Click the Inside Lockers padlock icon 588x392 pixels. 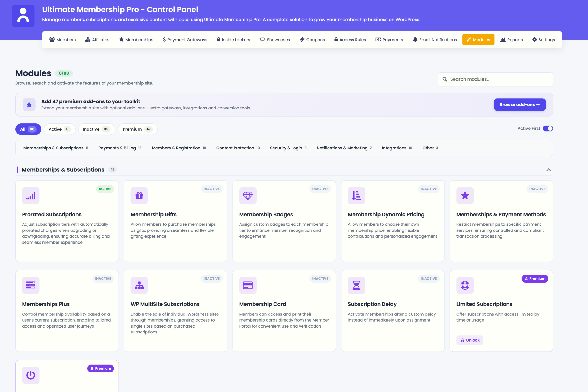pos(218,39)
